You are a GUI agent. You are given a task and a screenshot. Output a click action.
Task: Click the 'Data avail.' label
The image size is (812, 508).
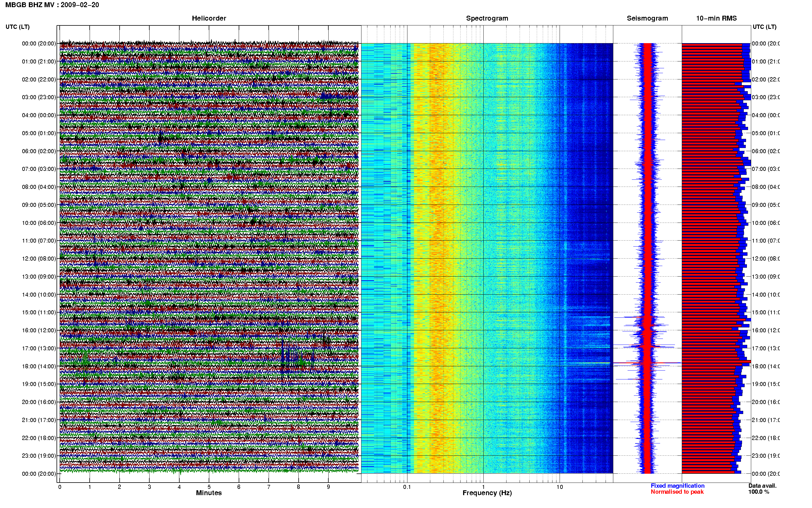point(762,486)
